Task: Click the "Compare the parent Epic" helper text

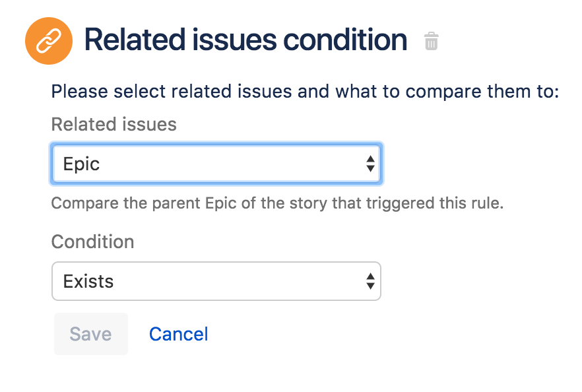Action: (x=277, y=203)
